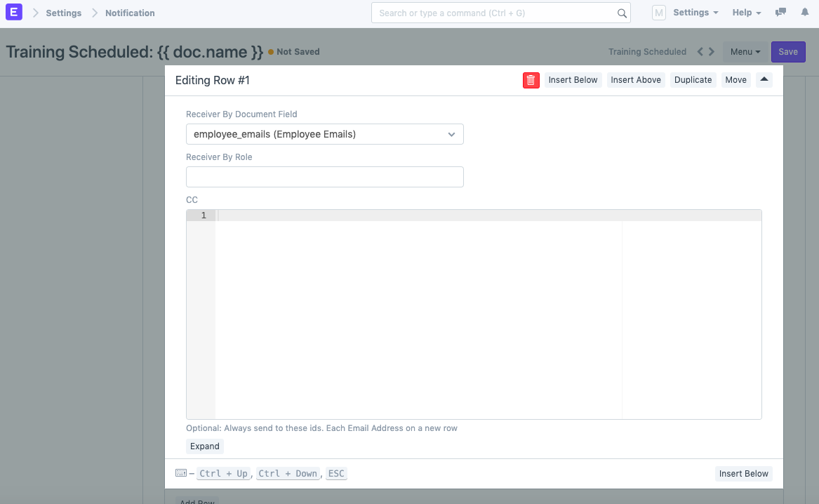
Task: Delete row with red trash icon
Action: (531, 80)
